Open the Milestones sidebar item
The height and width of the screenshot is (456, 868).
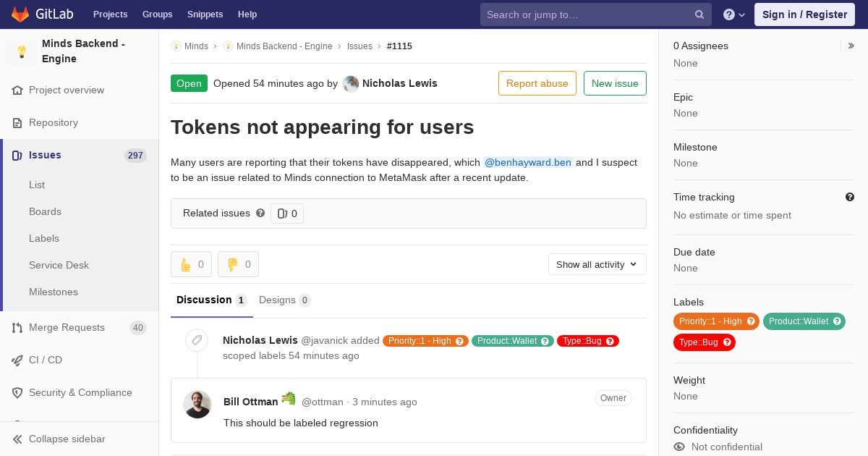coord(54,292)
